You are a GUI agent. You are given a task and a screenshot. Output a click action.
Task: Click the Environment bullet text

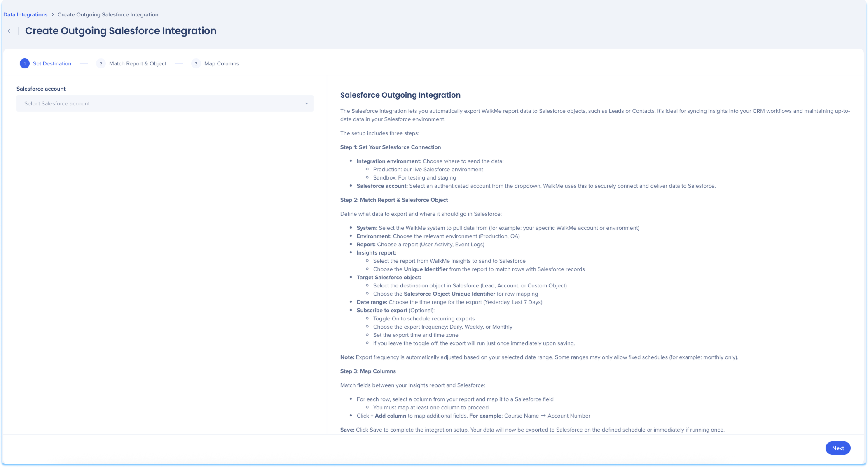[438, 236]
